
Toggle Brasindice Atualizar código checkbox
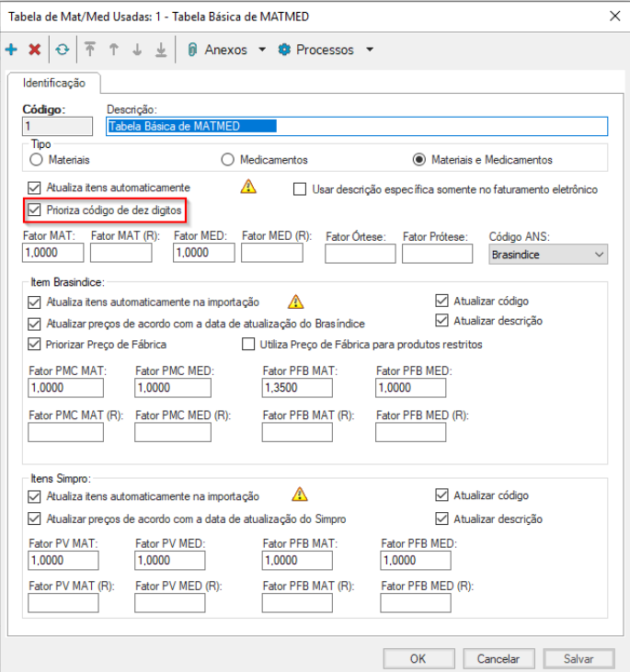point(441,301)
